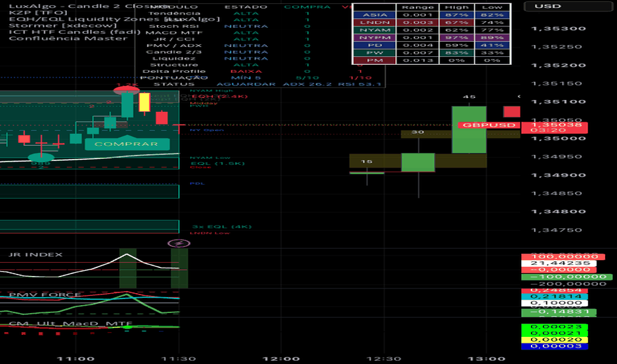617x364 pixels.
Task: Click the green COMPRAR signal label
Action: coord(126,144)
